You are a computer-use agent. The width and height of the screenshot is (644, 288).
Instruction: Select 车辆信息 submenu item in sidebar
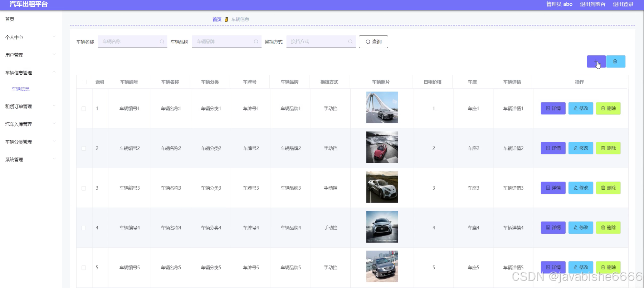click(20, 89)
